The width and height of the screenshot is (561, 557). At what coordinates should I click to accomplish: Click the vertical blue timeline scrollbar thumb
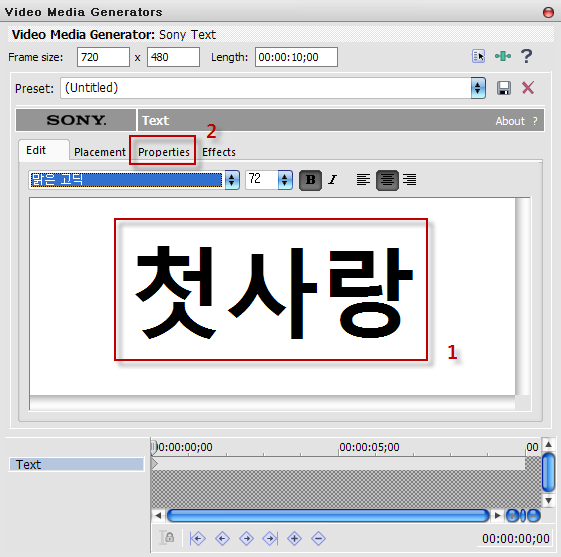(x=548, y=472)
